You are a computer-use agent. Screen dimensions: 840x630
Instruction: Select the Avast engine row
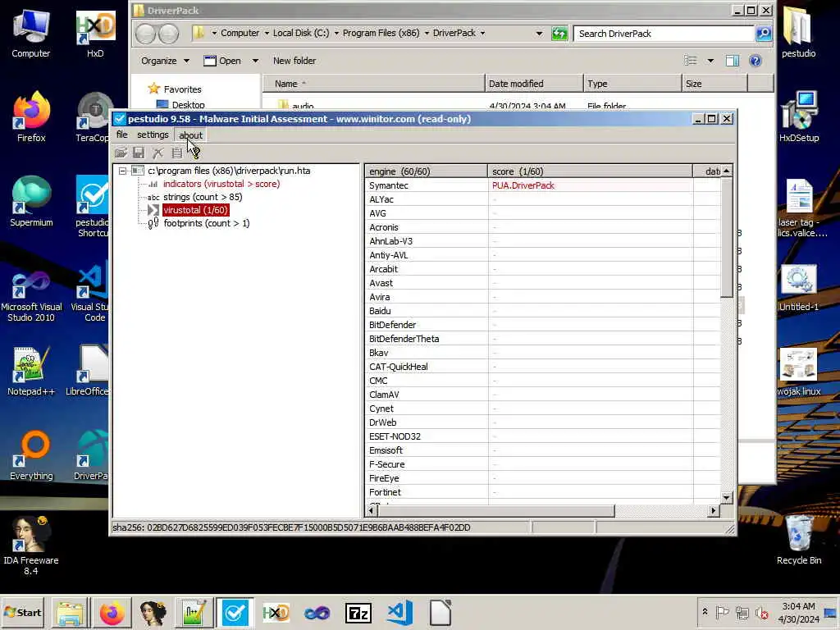pyautogui.click(x=543, y=283)
